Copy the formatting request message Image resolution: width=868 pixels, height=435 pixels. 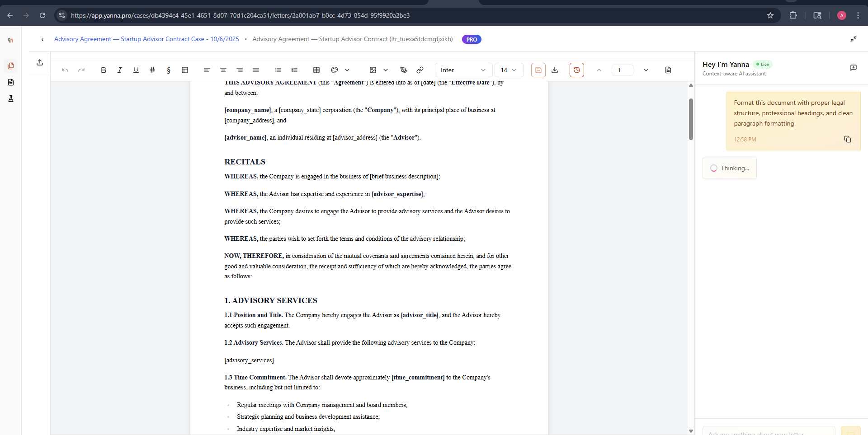[x=848, y=139]
